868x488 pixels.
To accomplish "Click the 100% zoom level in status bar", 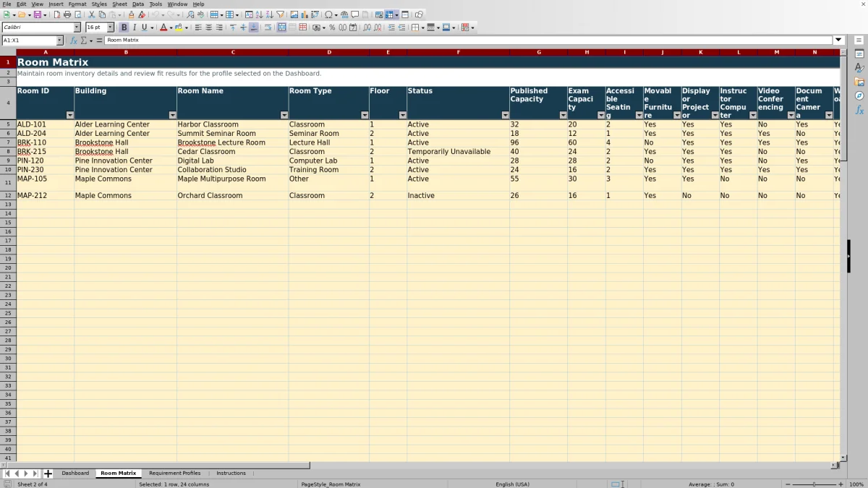I will click(856, 484).
